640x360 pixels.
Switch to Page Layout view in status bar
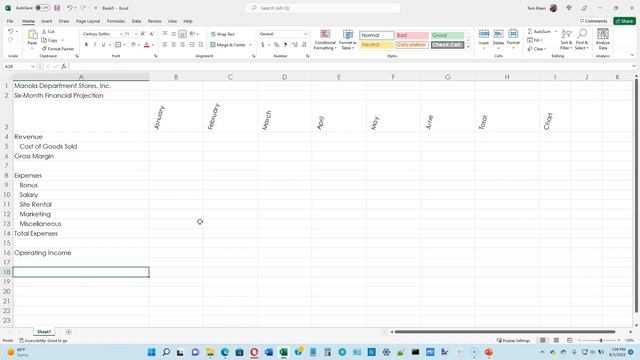(x=556, y=340)
